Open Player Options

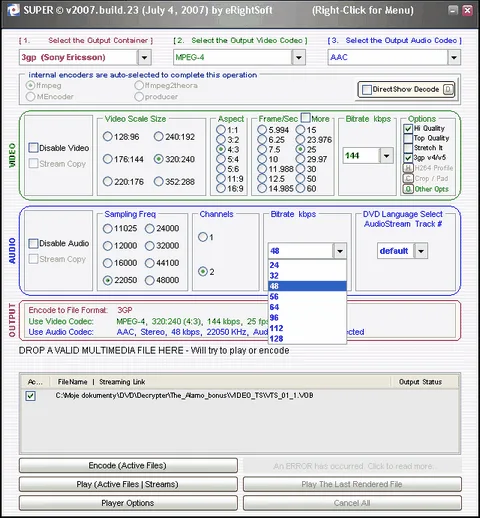click(128, 503)
